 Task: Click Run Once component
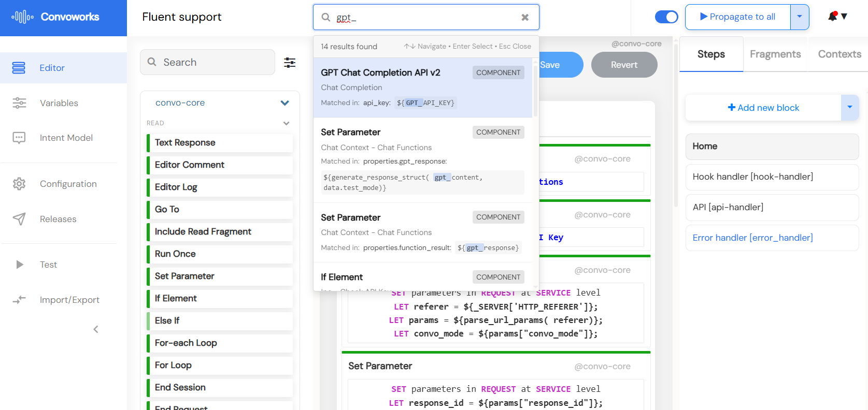point(220,254)
